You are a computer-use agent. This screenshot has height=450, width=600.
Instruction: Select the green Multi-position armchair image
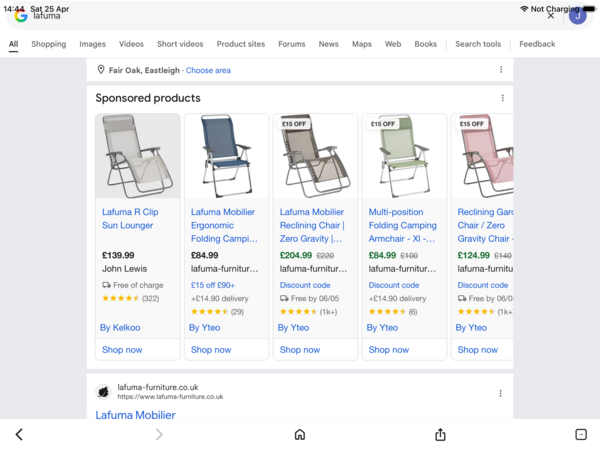coord(402,156)
